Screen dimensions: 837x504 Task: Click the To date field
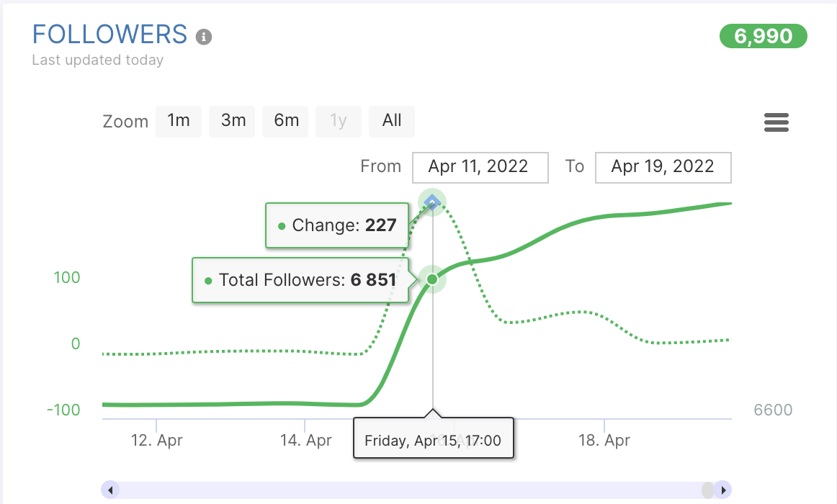pos(663,167)
